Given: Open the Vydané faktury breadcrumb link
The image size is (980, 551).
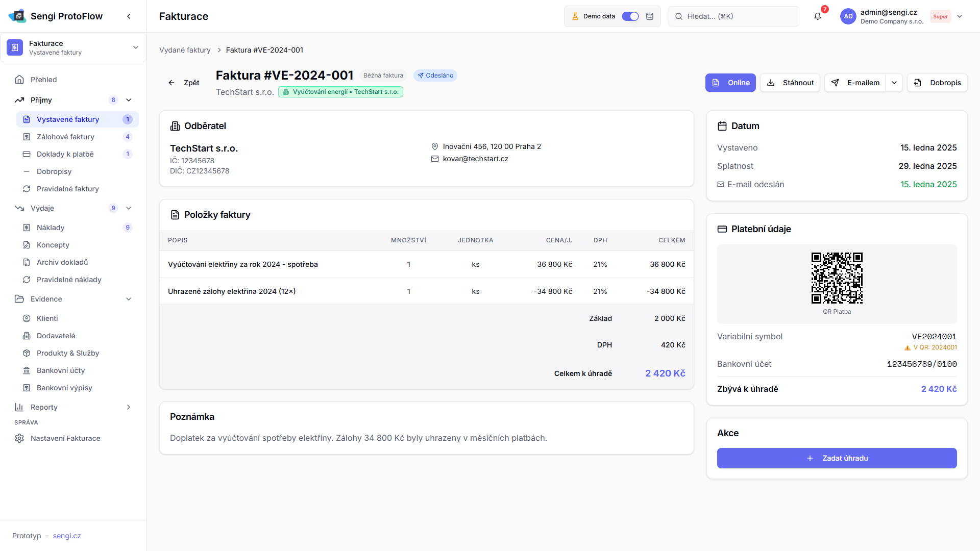Looking at the screenshot, I should tap(185, 50).
